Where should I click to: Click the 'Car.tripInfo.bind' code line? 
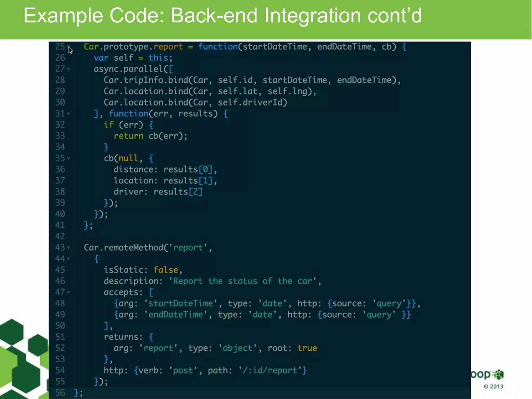[x=252, y=80]
